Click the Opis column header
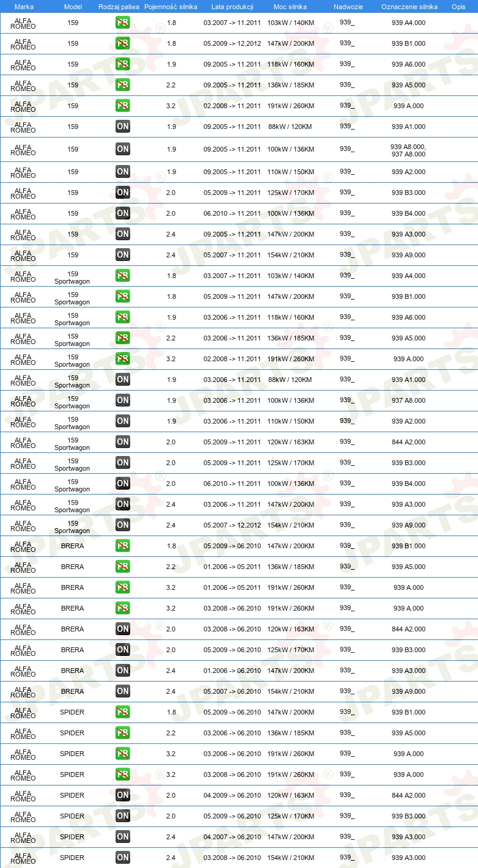The height and width of the screenshot is (868, 478). [458, 7]
